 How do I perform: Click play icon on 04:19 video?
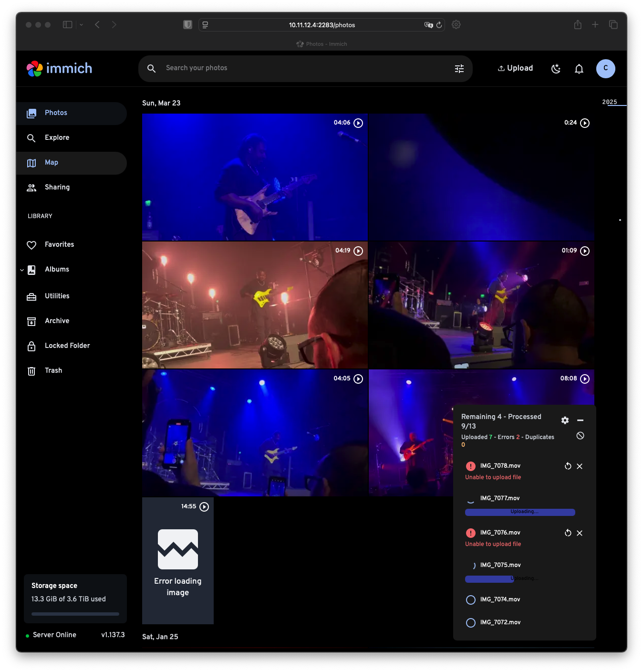tap(358, 251)
